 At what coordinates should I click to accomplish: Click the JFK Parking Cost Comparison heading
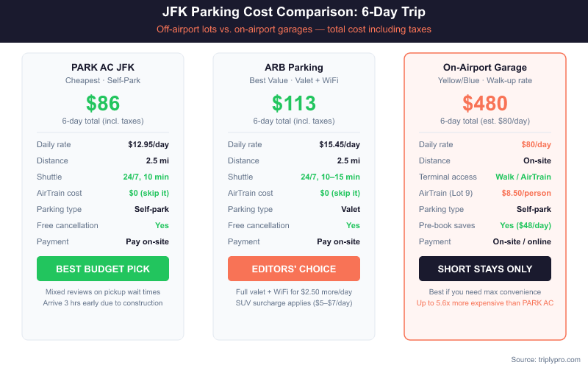pos(294,13)
